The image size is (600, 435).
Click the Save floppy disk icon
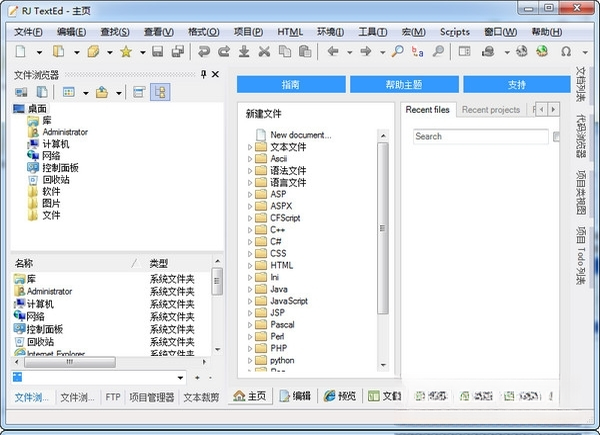pos(157,51)
